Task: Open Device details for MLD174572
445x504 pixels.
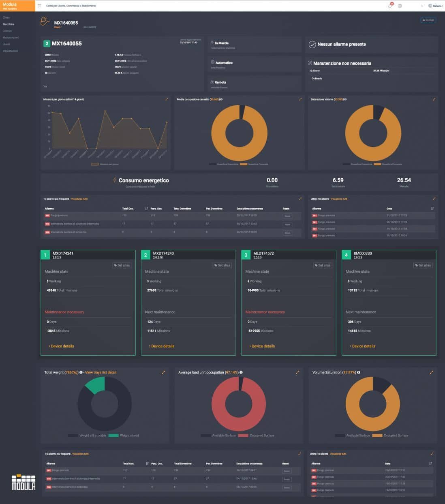Action: tap(262, 346)
